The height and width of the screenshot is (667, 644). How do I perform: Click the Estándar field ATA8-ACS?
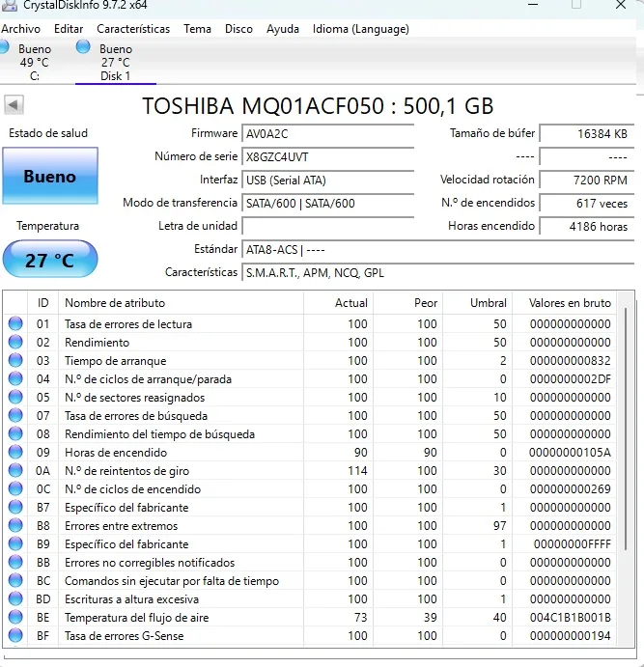(x=438, y=249)
